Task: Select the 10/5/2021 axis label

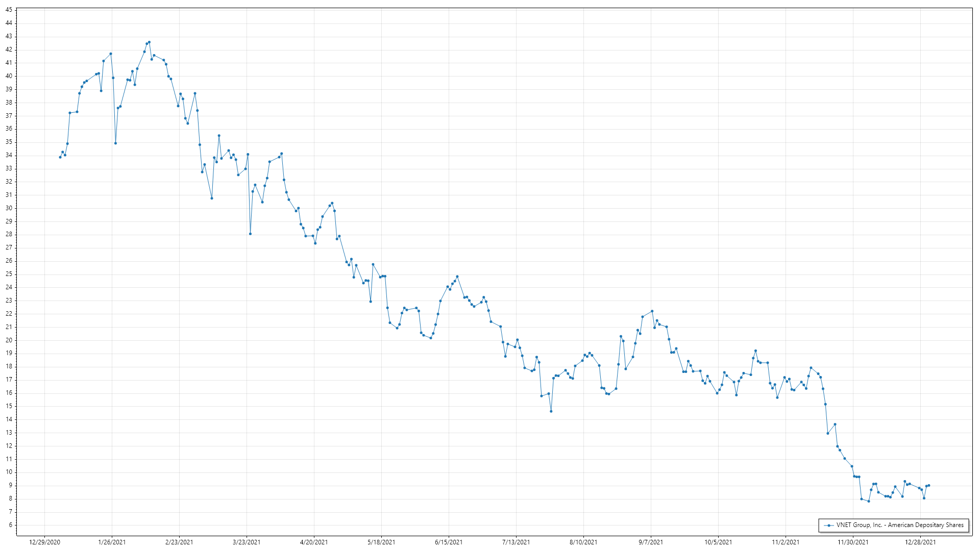Action: (x=718, y=542)
